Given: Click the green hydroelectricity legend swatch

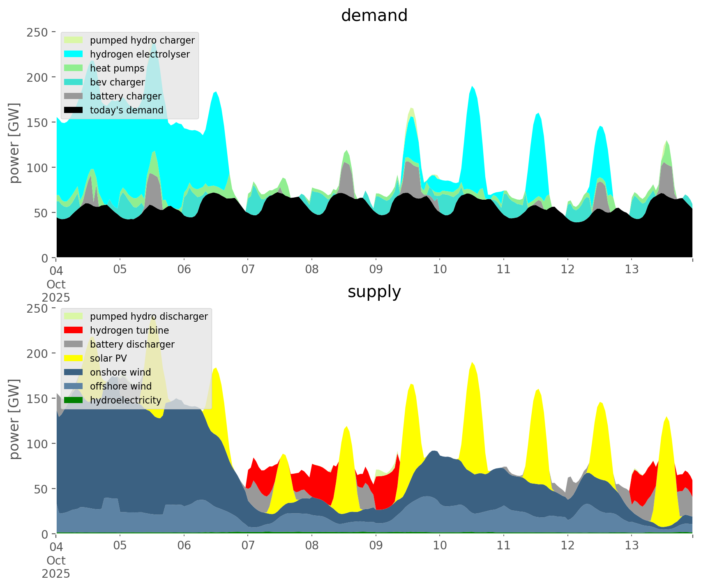Looking at the screenshot, I should coord(74,400).
